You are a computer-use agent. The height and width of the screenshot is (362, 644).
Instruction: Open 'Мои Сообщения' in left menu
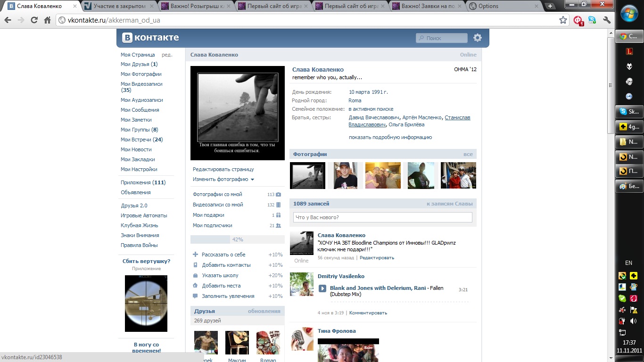coord(140,110)
